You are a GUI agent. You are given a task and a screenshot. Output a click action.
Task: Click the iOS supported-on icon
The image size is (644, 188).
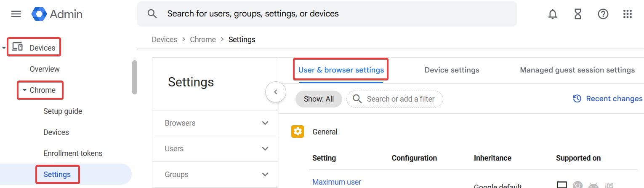609,185
